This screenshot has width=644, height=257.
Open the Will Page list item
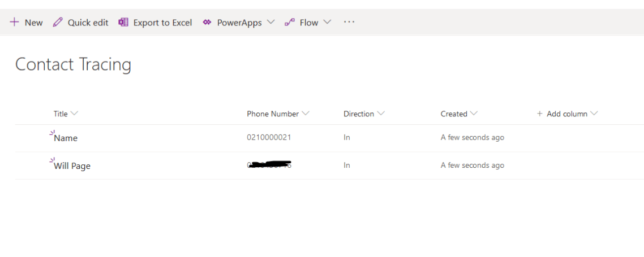[x=72, y=166]
